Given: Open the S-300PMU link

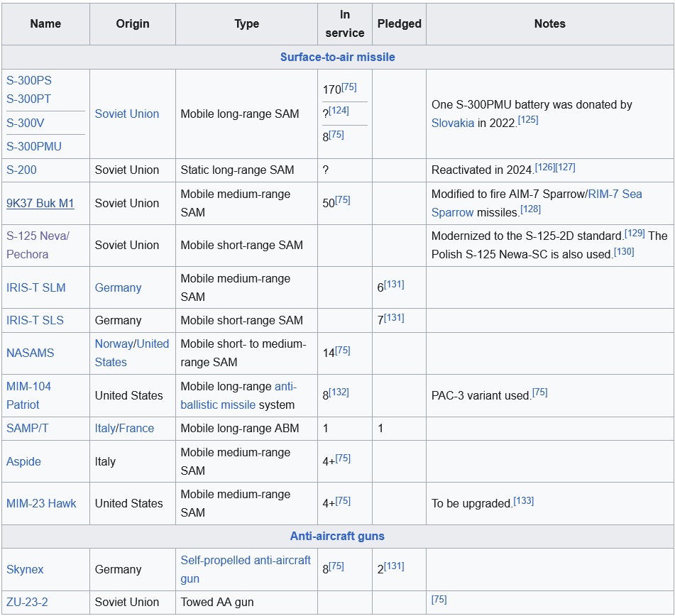Looking at the screenshot, I should pyautogui.click(x=34, y=146).
